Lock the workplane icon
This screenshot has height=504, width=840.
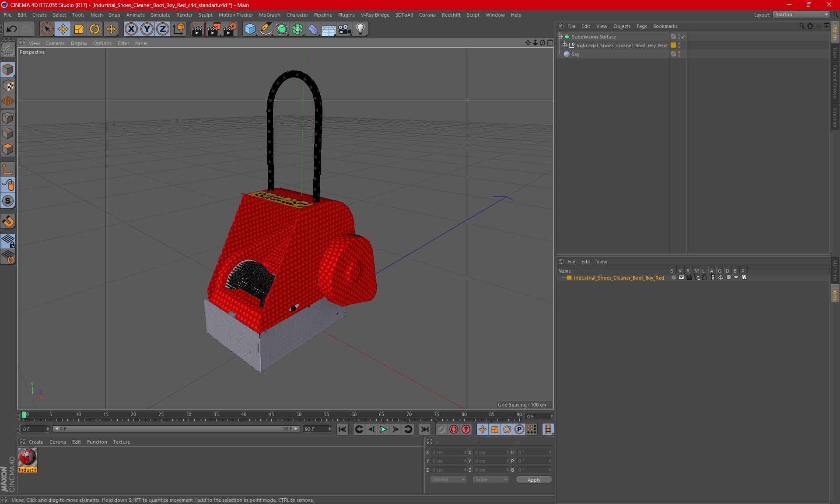(8, 241)
